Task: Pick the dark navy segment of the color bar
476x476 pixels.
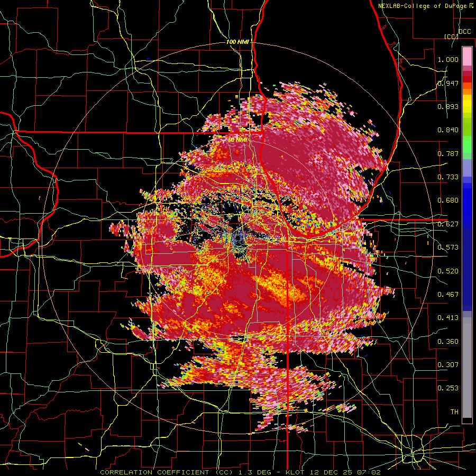Action: coord(467,270)
